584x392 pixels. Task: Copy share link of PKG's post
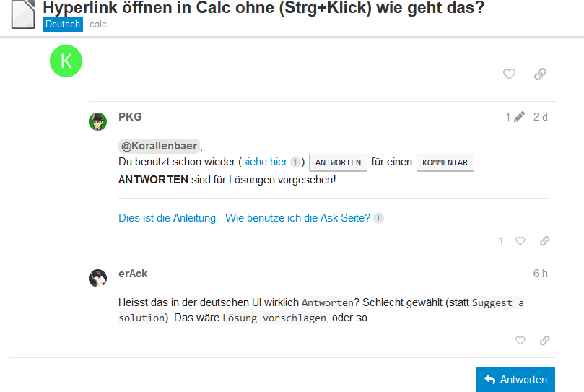pos(544,240)
